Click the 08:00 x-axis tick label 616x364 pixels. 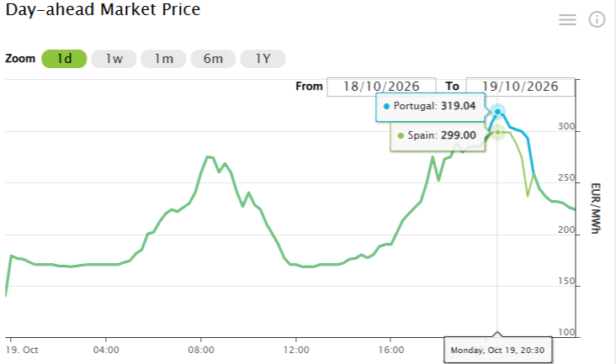coord(201,350)
